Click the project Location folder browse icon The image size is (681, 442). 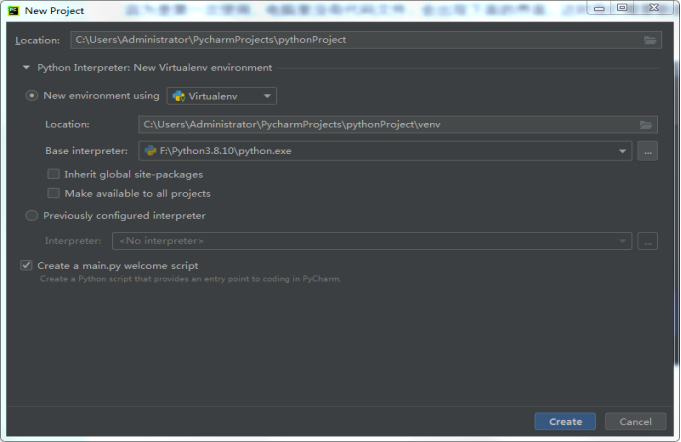tap(650, 40)
